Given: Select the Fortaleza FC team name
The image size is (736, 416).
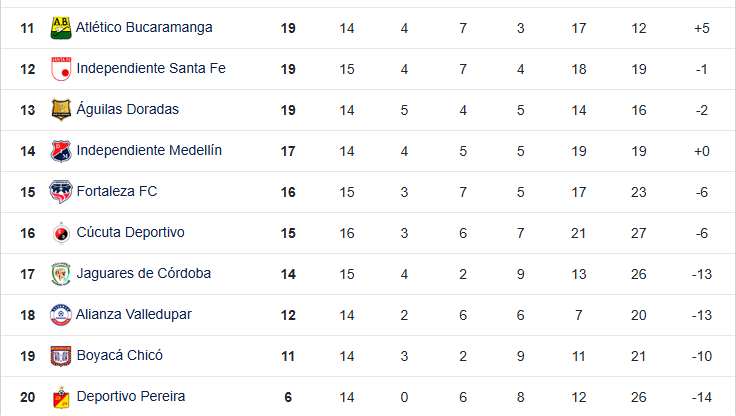Looking at the screenshot, I should click(x=117, y=192).
